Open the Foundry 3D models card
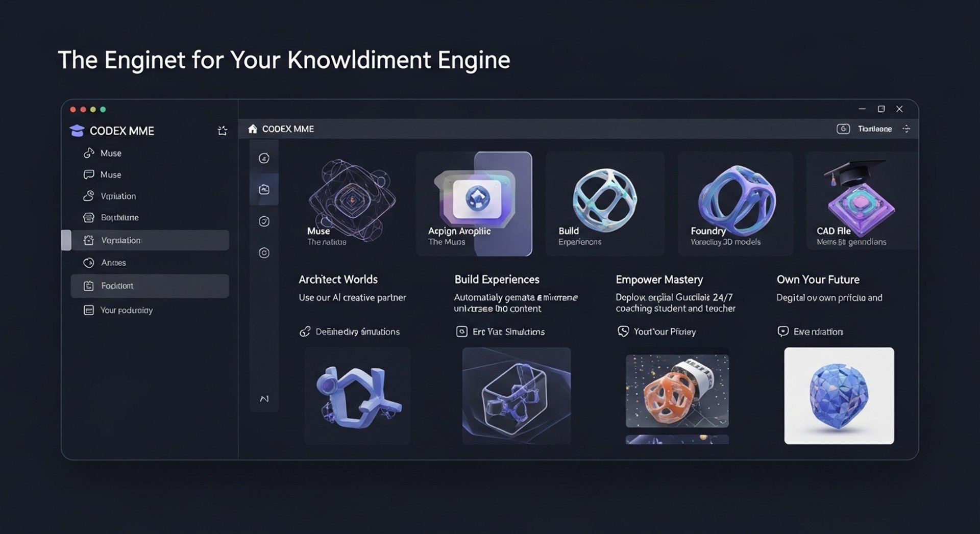Screen dimensions: 980x534 (x=736, y=204)
